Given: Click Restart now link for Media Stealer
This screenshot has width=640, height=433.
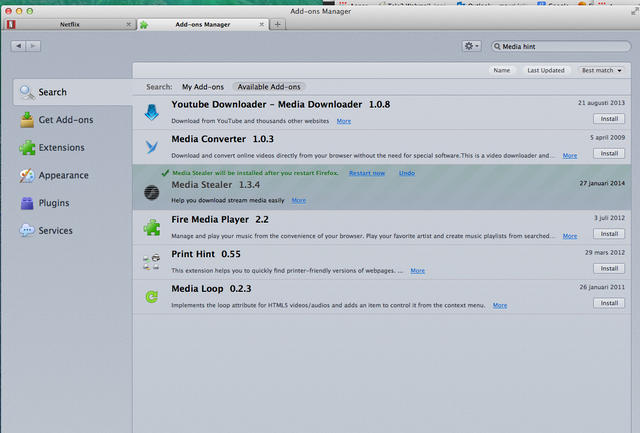Looking at the screenshot, I should [366, 173].
